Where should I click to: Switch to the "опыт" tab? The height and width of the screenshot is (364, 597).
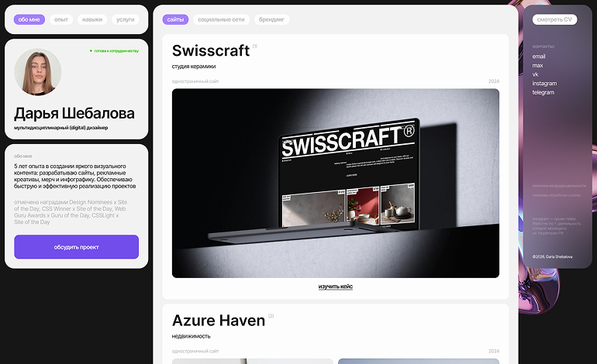[x=61, y=19]
